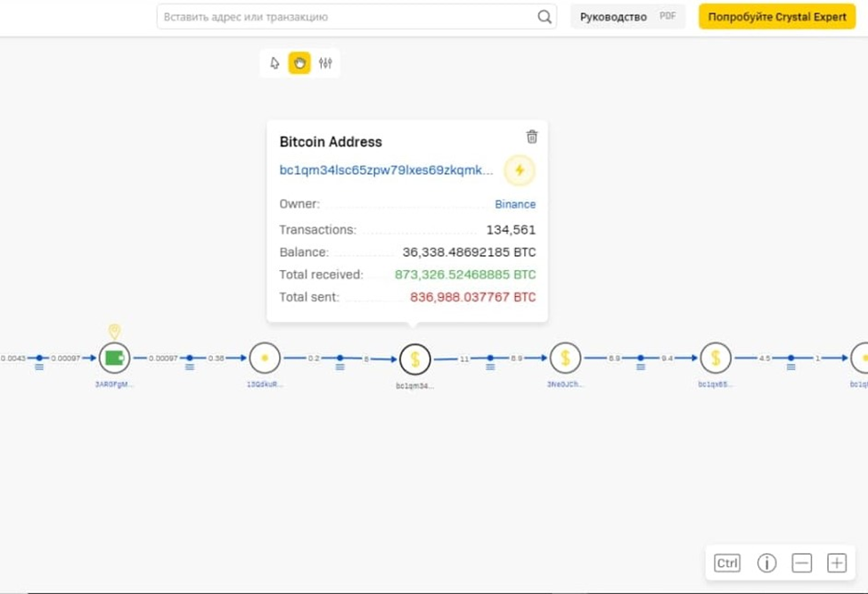Image resolution: width=868 pixels, height=594 pixels.
Task: Select the green wallet node 3ARGFgM
Action: point(114,358)
